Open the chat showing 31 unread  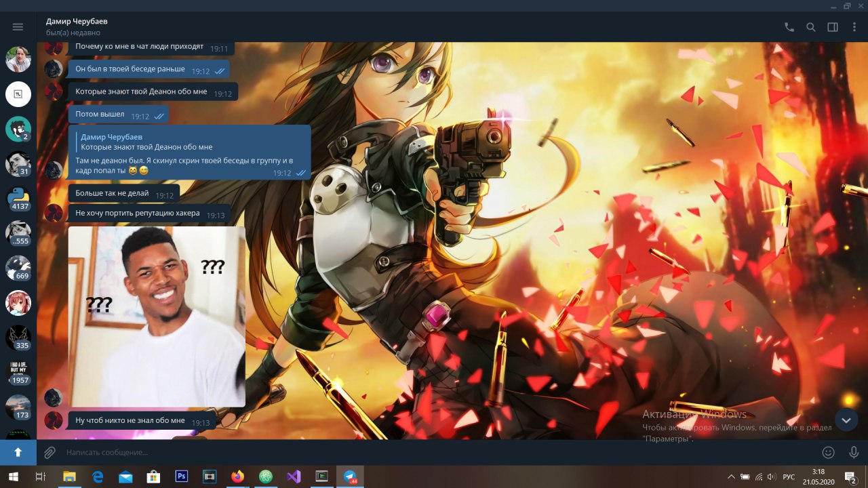pos(18,163)
